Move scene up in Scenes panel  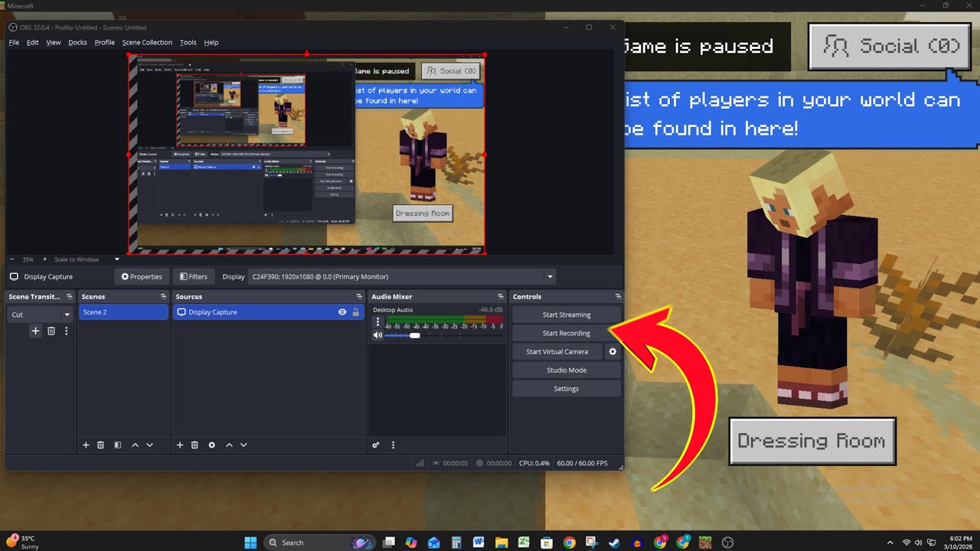[135, 445]
